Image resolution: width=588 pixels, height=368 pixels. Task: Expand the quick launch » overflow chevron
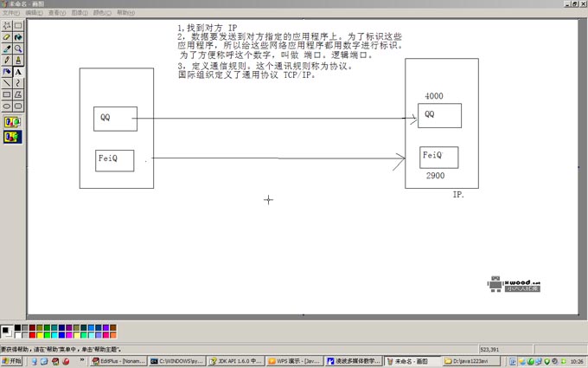82,360
